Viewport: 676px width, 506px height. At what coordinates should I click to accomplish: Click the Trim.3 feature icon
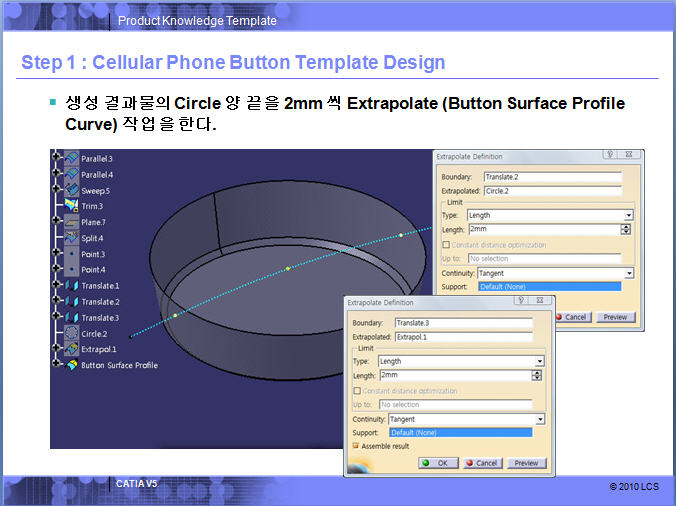point(71,206)
